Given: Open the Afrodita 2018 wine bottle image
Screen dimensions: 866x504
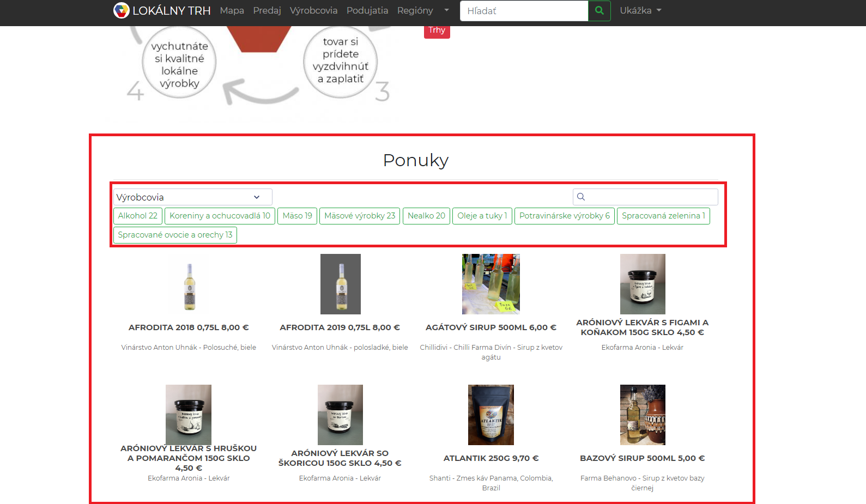Looking at the screenshot, I should point(189,284).
